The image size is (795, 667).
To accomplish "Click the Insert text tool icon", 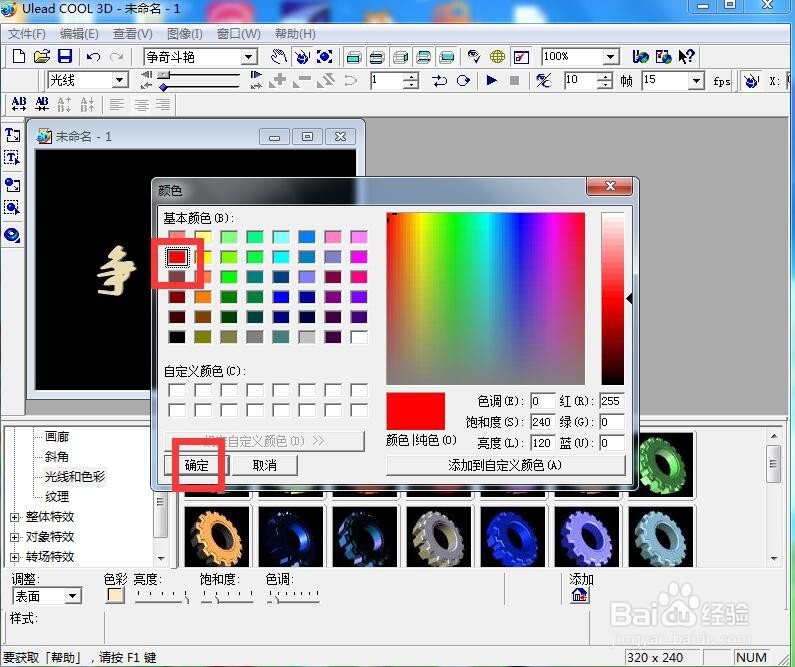I will point(13,135).
